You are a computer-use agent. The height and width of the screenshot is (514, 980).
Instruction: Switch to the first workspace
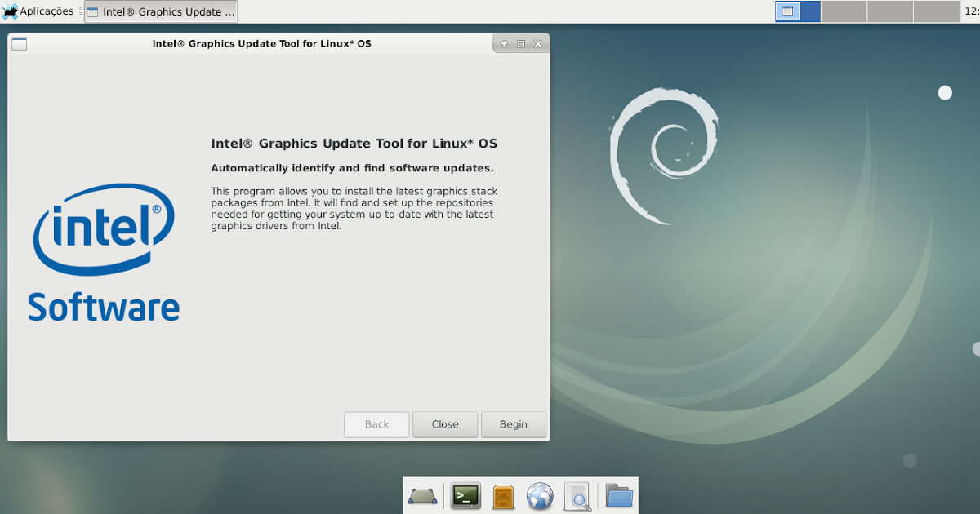pos(798,11)
